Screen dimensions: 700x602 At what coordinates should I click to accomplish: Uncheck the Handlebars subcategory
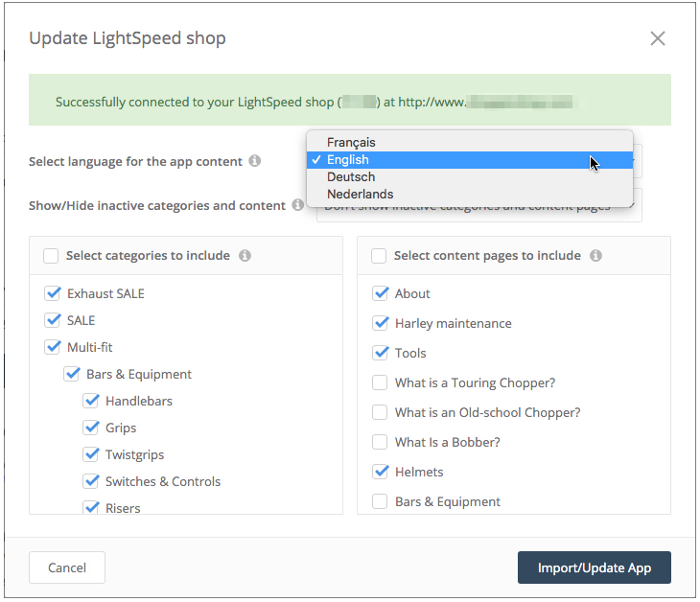[x=91, y=401]
